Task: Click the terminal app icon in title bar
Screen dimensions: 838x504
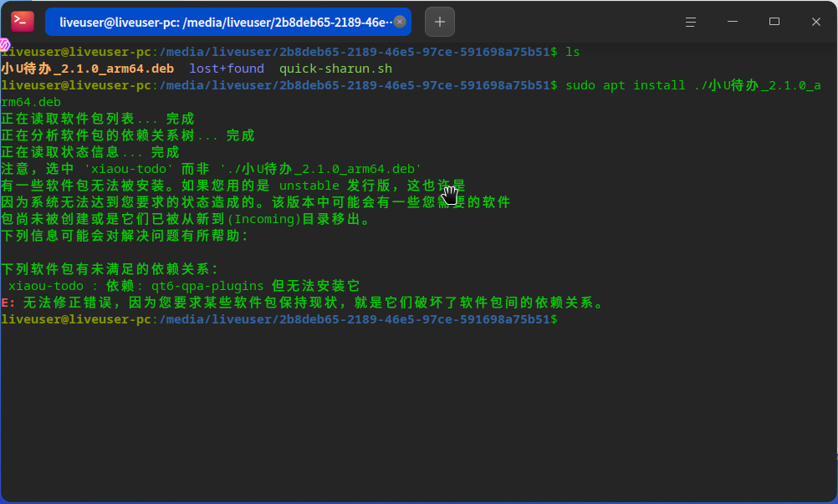Action: 23,22
